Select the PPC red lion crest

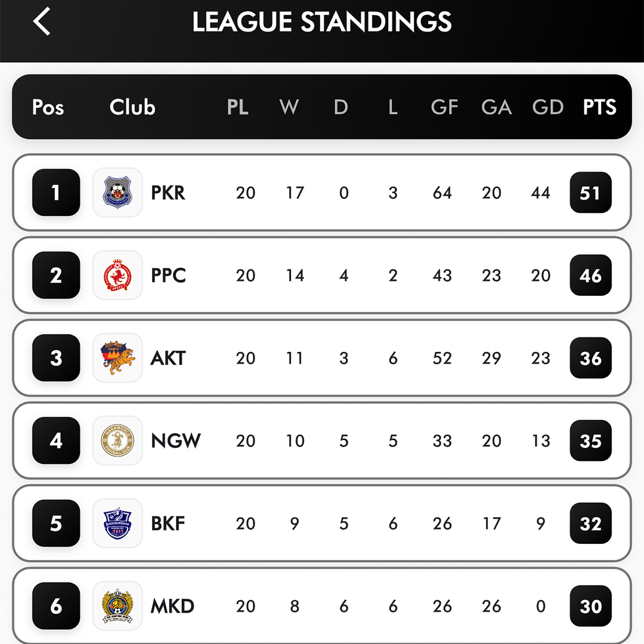tap(117, 275)
